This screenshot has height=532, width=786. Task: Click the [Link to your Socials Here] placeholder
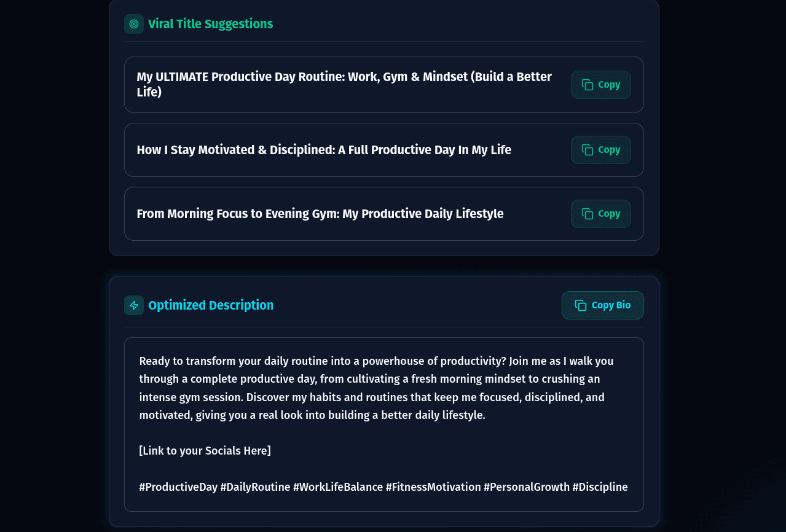click(205, 450)
